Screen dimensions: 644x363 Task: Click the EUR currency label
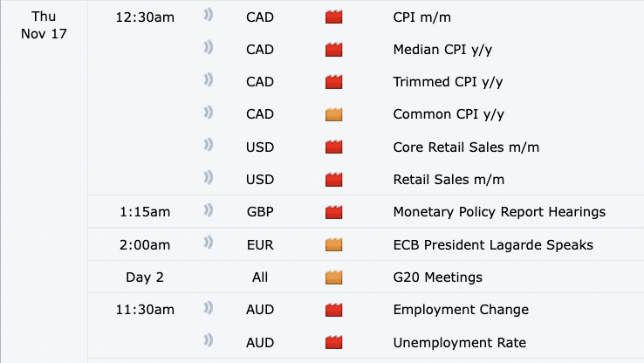[x=261, y=245]
